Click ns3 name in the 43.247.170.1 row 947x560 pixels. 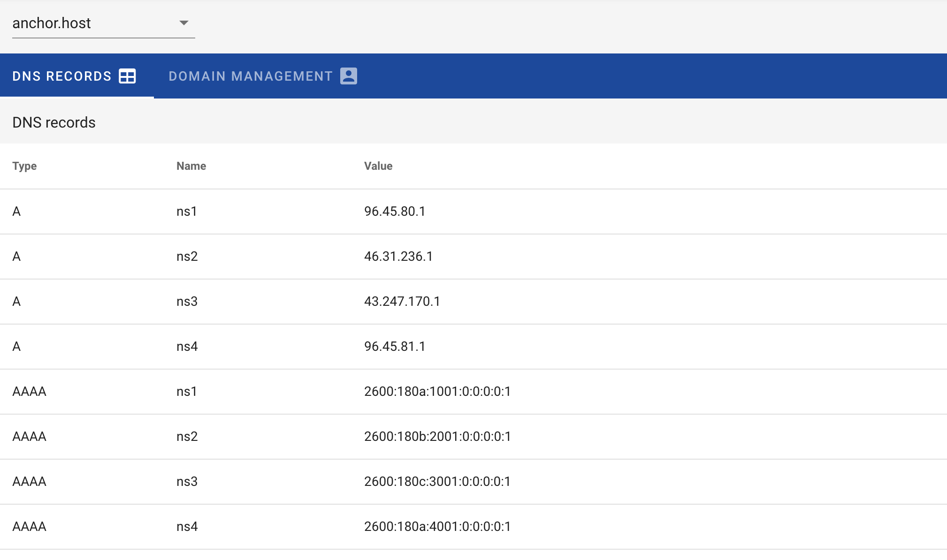coord(187,302)
